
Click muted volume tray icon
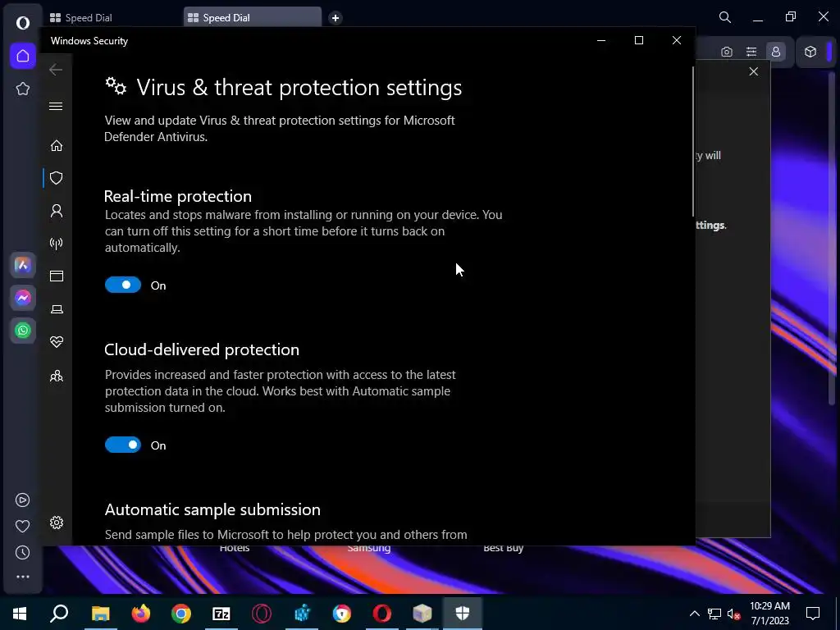pyautogui.click(x=734, y=614)
